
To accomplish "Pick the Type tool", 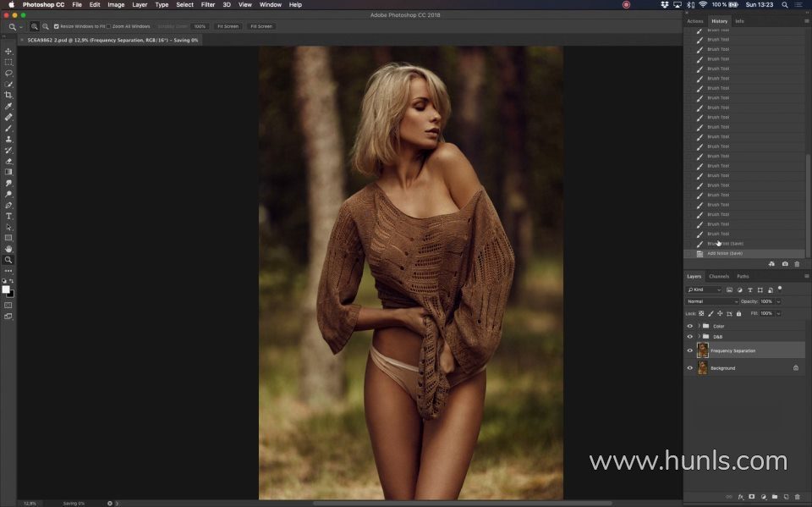I will point(8,216).
